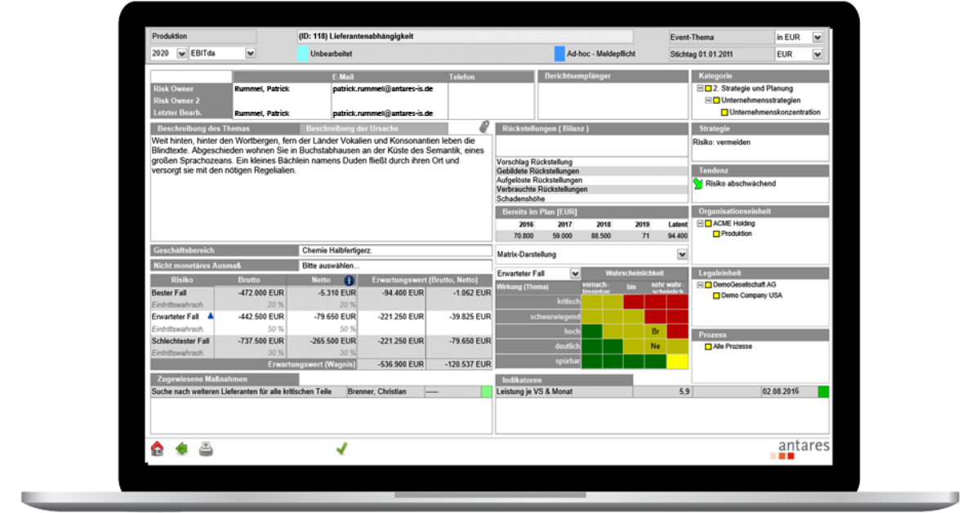Click the Vorschlag Rückstellung row

592,162
